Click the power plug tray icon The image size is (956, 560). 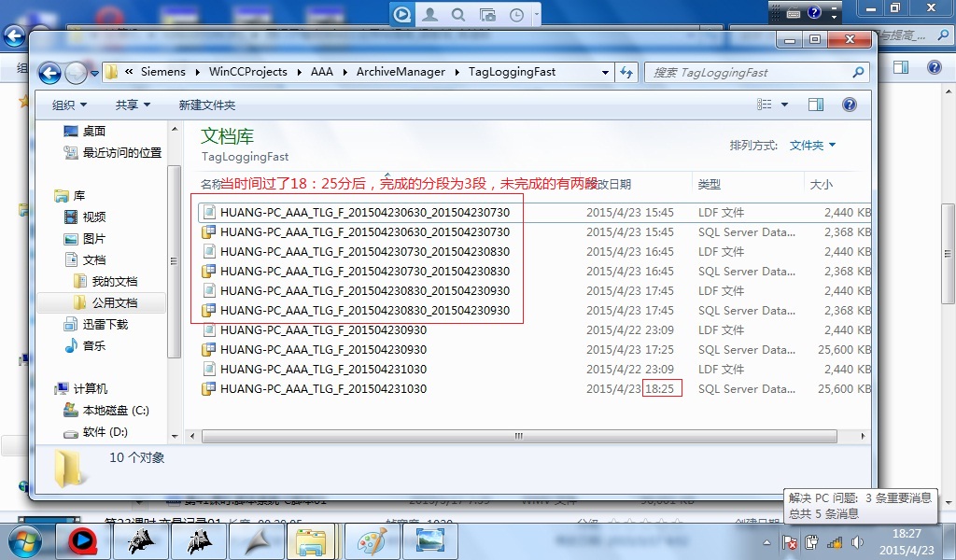(811, 542)
